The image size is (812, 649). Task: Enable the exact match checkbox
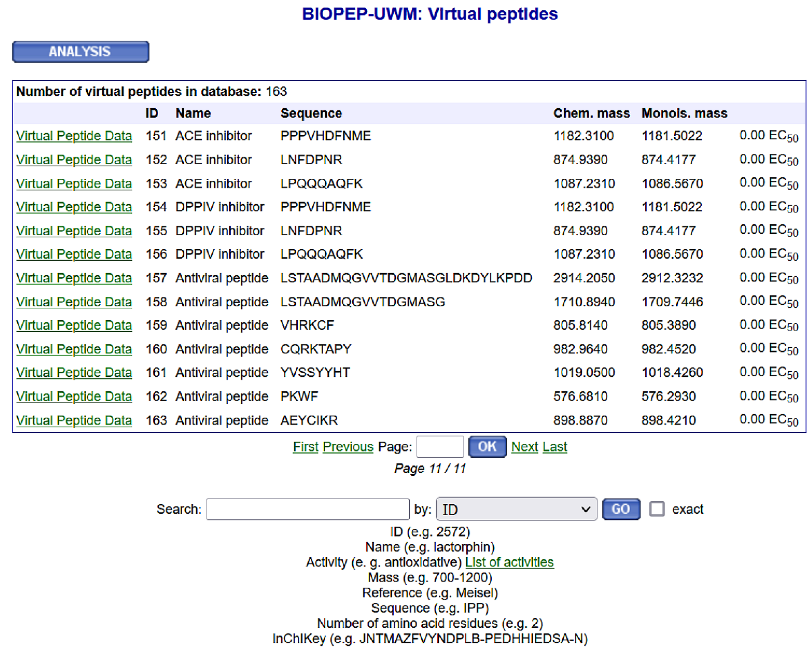(657, 509)
